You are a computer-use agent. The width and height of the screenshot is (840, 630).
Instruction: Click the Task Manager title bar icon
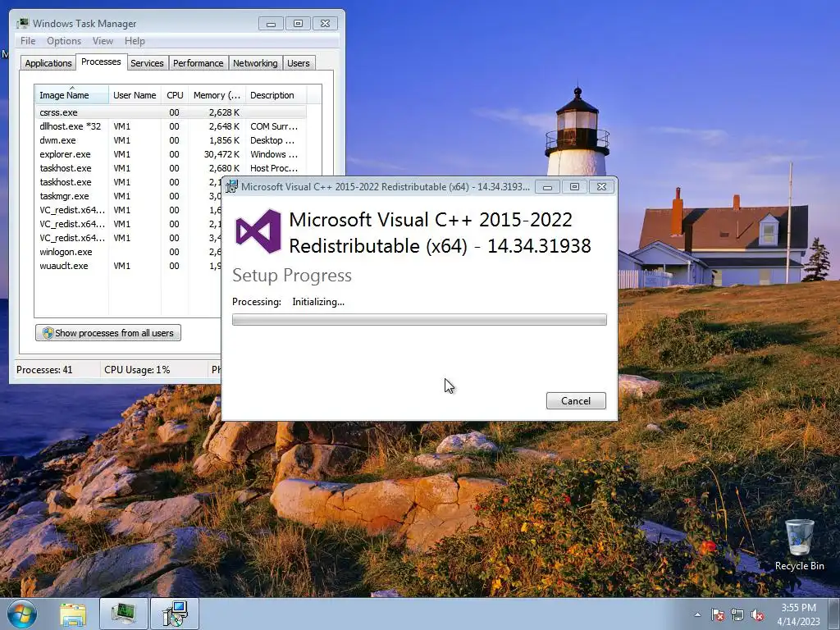(23, 23)
